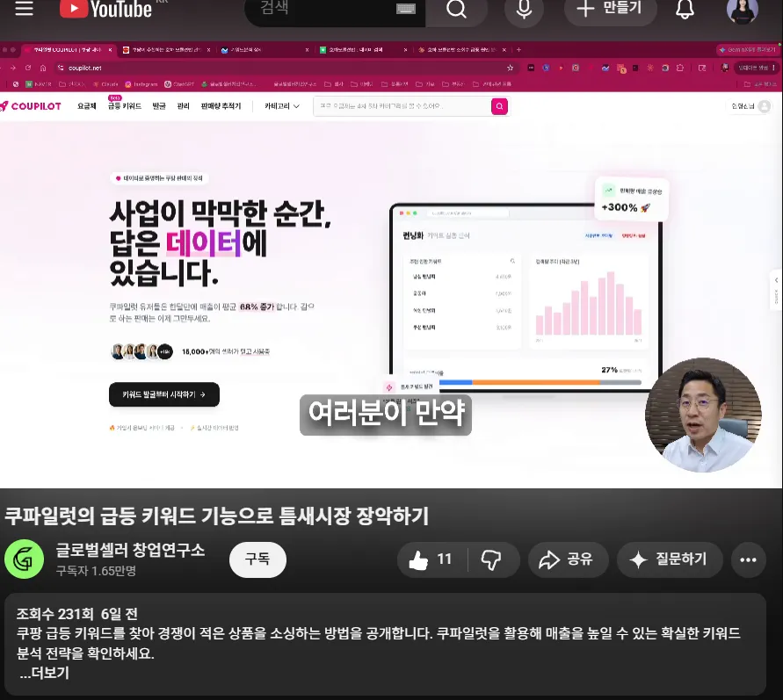
Task: Click the 여러분이 만약 caption box
Action: (386, 414)
